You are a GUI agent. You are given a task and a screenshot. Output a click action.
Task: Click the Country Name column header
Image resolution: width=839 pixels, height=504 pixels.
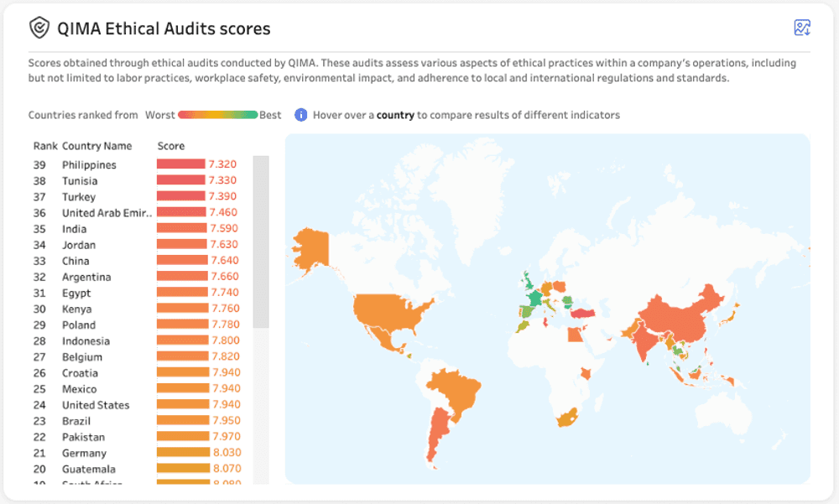pyautogui.click(x=96, y=146)
